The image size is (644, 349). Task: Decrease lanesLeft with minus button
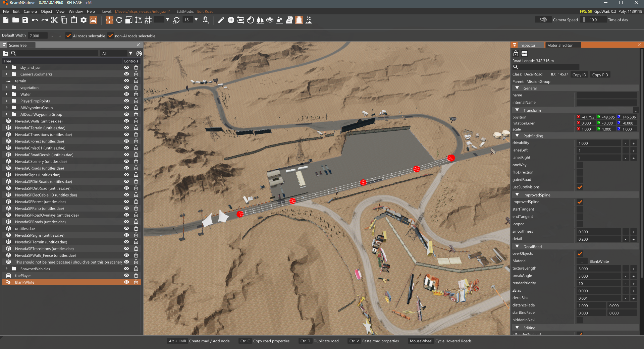pyautogui.click(x=626, y=151)
